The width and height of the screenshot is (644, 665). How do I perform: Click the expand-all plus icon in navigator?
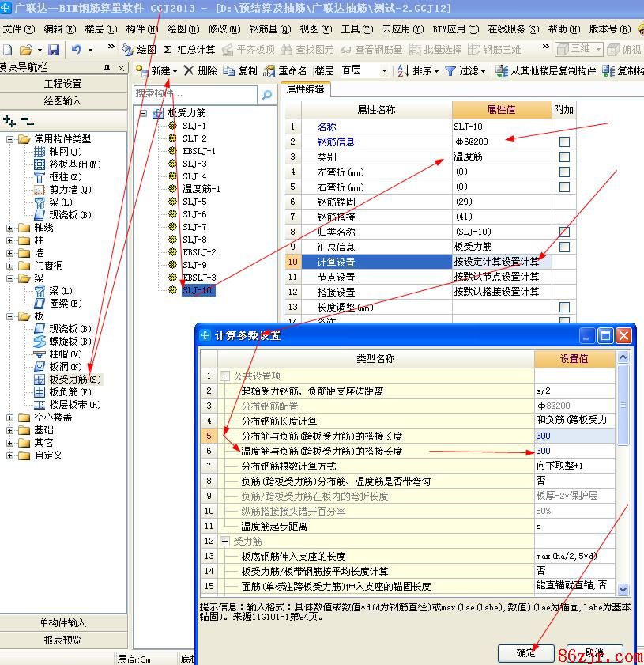[x=9, y=121]
